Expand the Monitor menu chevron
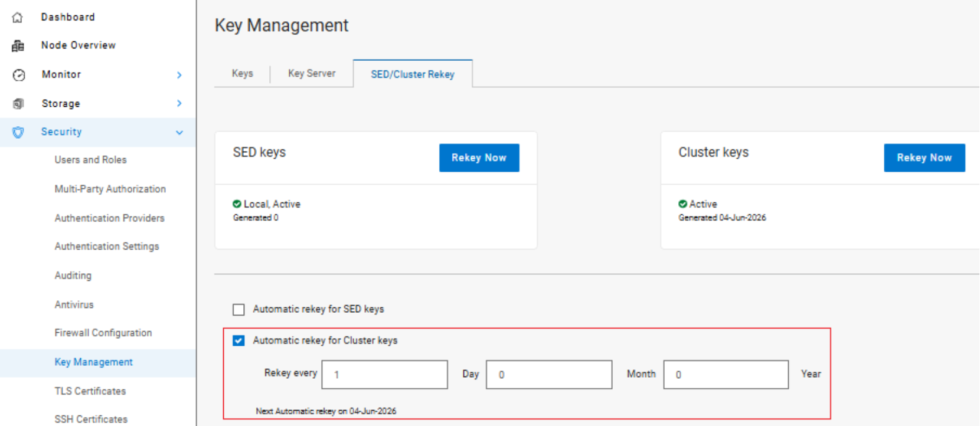Image resolution: width=980 pixels, height=426 pixels. click(179, 75)
